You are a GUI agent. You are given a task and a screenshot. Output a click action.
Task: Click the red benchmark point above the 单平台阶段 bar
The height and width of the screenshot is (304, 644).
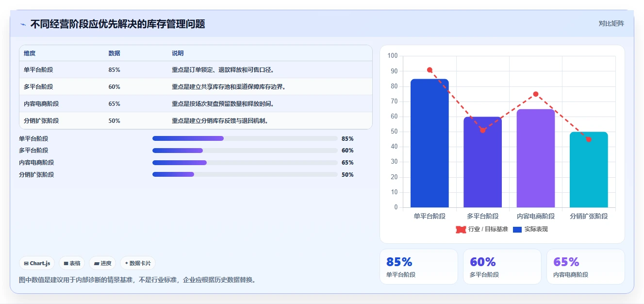[429, 70]
